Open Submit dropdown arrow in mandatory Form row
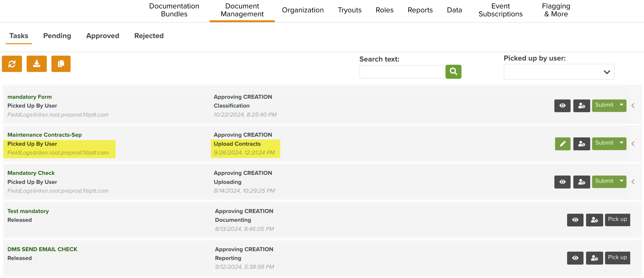Image resolution: width=644 pixels, height=278 pixels. click(x=621, y=105)
